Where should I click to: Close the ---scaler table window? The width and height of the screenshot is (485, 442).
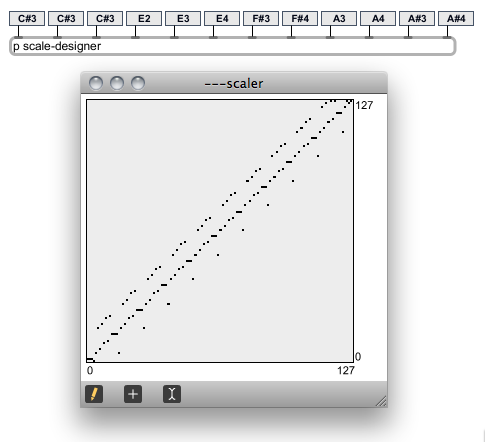[x=96, y=83]
